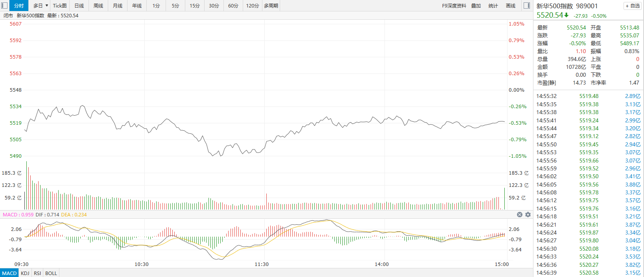Select the 5分 interval

[x=175, y=6]
